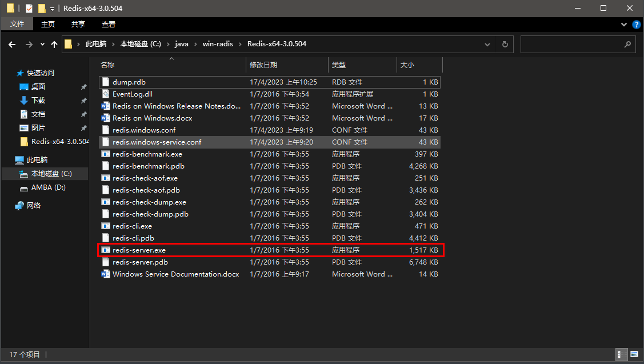
Task: Click the 应用程序扩展 type cell of EventLog.dll
Action: pyautogui.click(x=353, y=94)
